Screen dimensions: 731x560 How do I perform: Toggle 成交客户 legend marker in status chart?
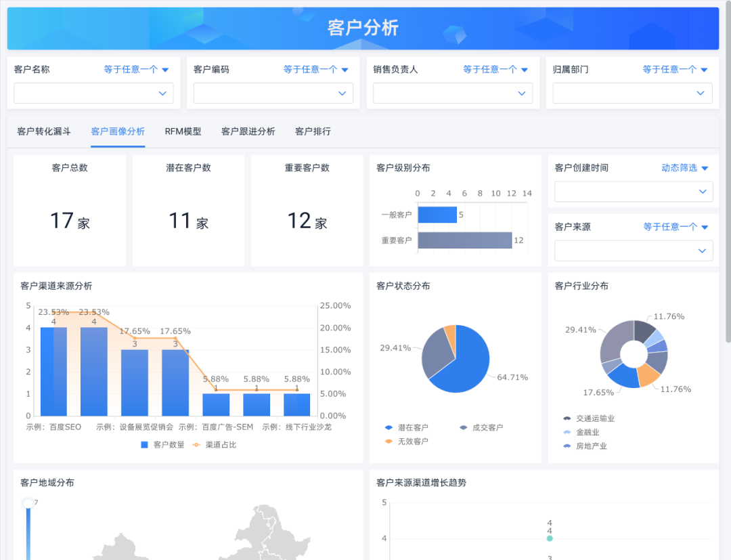[x=464, y=428]
